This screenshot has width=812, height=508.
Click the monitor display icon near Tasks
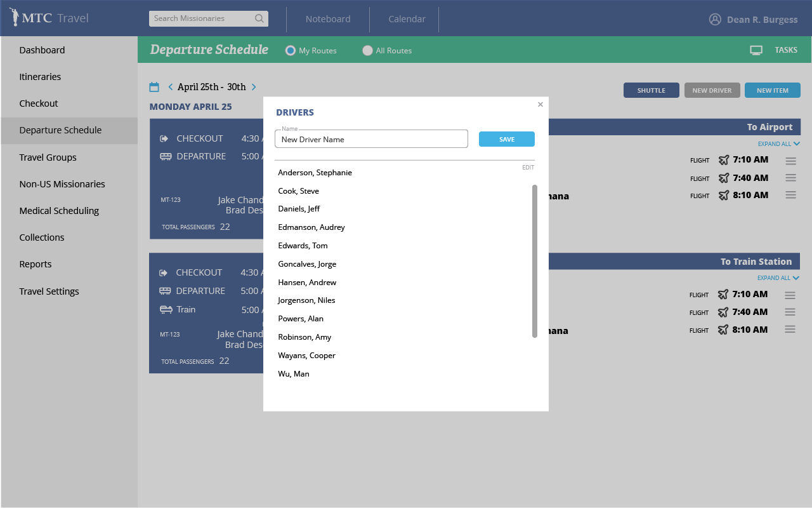pos(756,50)
